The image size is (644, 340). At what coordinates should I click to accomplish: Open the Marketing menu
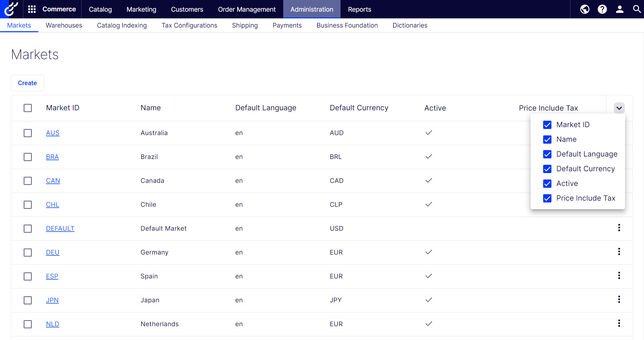coord(141,9)
